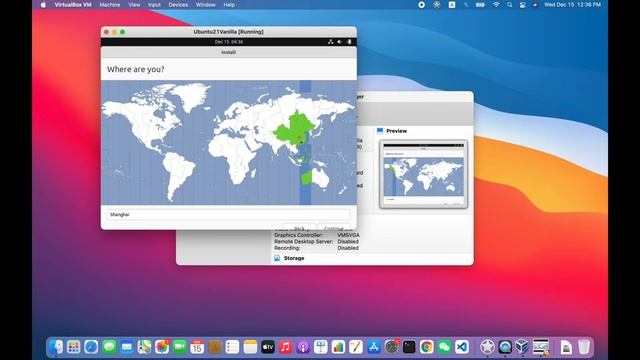Open System Preferences from the dock
The height and width of the screenshot is (360, 640).
tap(391, 347)
